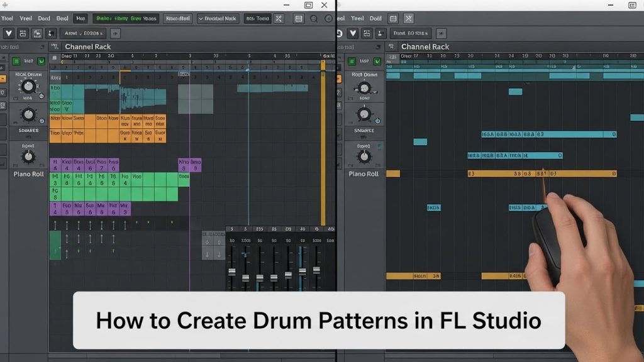Open the pattern selector dropdown in the toolbar
The width and height of the screenshot is (644, 362).
click(217, 18)
